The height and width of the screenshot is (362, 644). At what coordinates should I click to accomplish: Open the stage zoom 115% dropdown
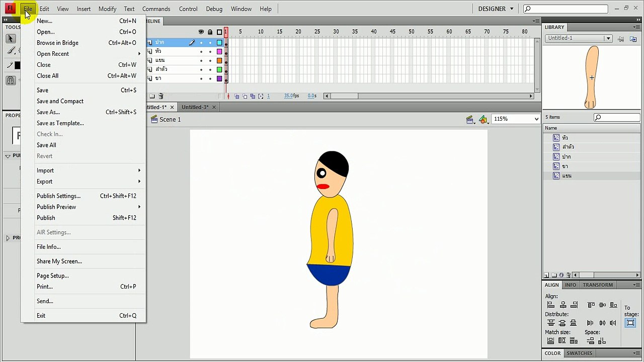point(536,119)
